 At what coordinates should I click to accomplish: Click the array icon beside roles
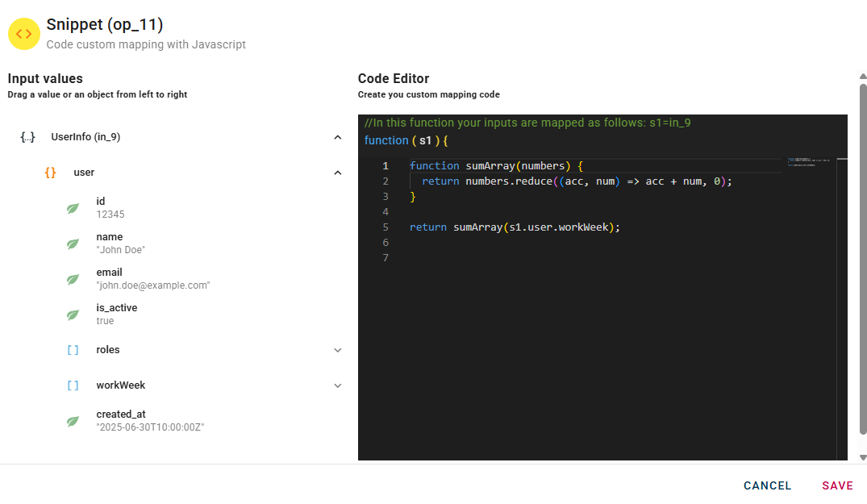[73, 350]
